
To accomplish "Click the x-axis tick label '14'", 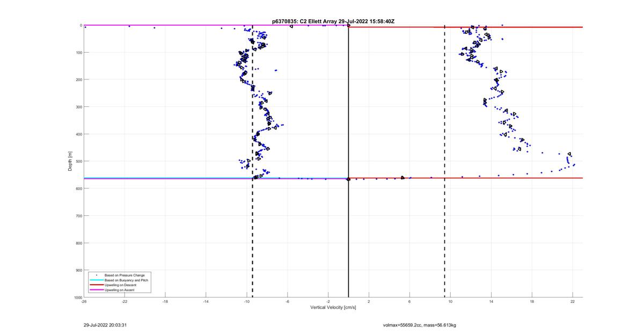I will point(492,302).
